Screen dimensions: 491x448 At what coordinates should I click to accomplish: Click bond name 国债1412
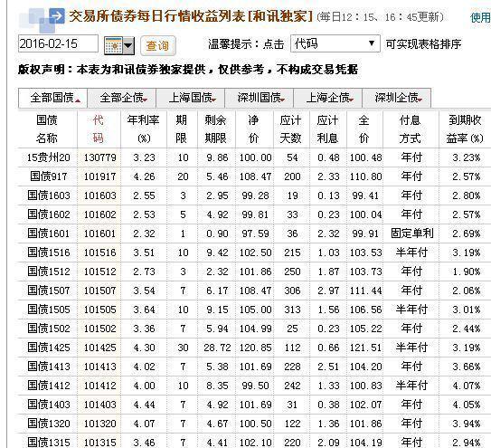[48, 386]
